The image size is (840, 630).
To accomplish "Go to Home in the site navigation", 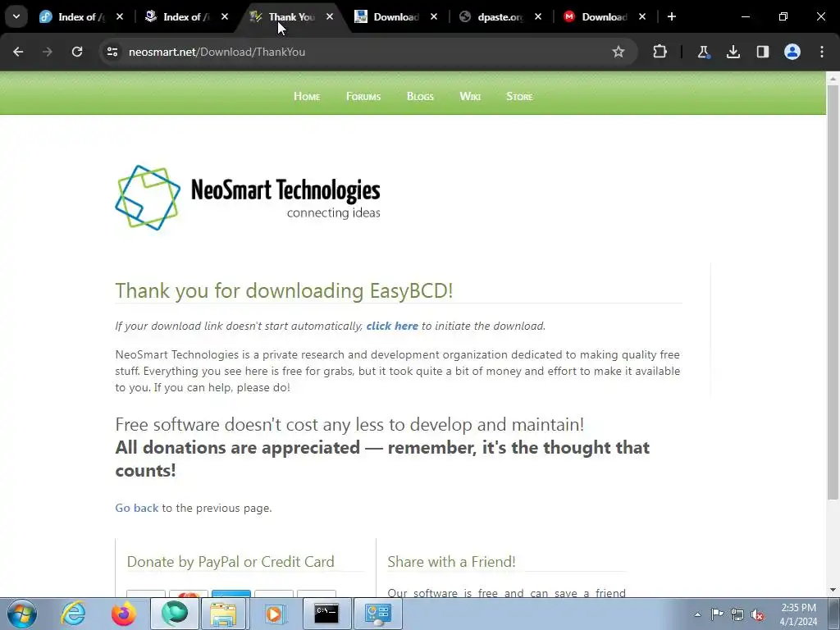I will [307, 97].
